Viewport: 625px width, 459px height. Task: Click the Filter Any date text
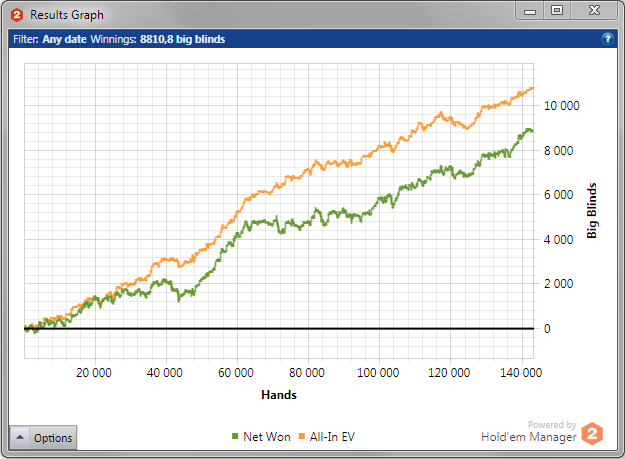click(x=50, y=39)
